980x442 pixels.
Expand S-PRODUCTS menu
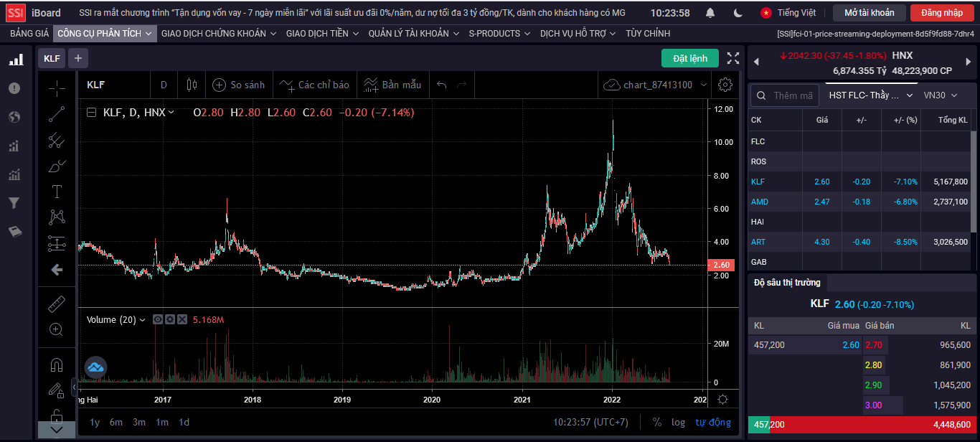point(499,34)
